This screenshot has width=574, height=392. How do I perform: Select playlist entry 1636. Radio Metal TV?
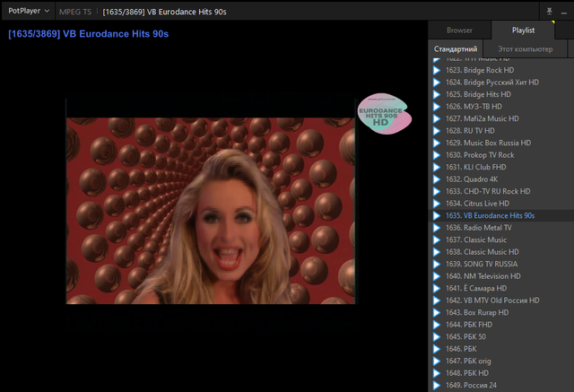coord(501,228)
